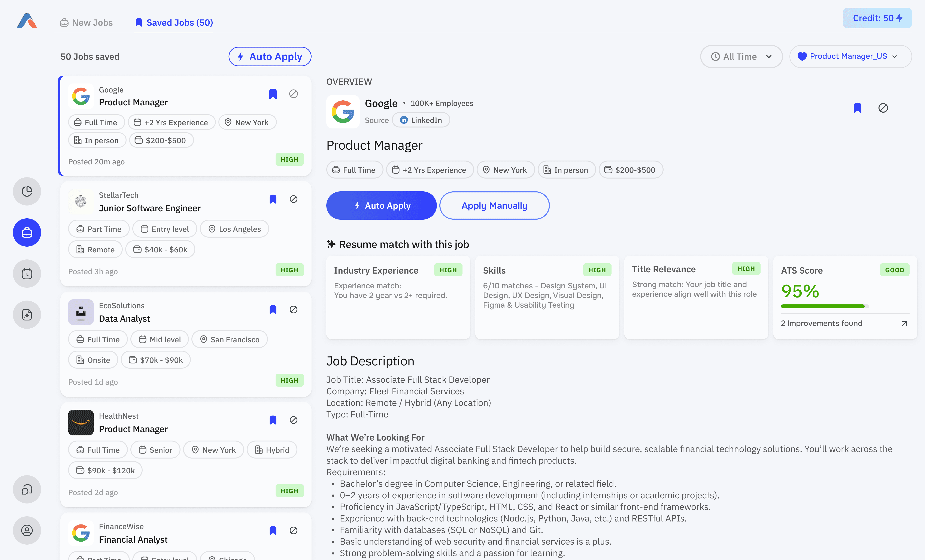The width and height of the screenshot is (925, 560).
Task: Expand the All Time filter dropdown
Action: [741, 57]
